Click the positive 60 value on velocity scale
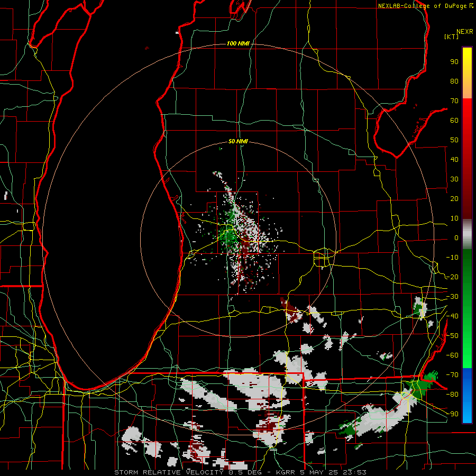The image size is (476, 476). pos(454,120)
